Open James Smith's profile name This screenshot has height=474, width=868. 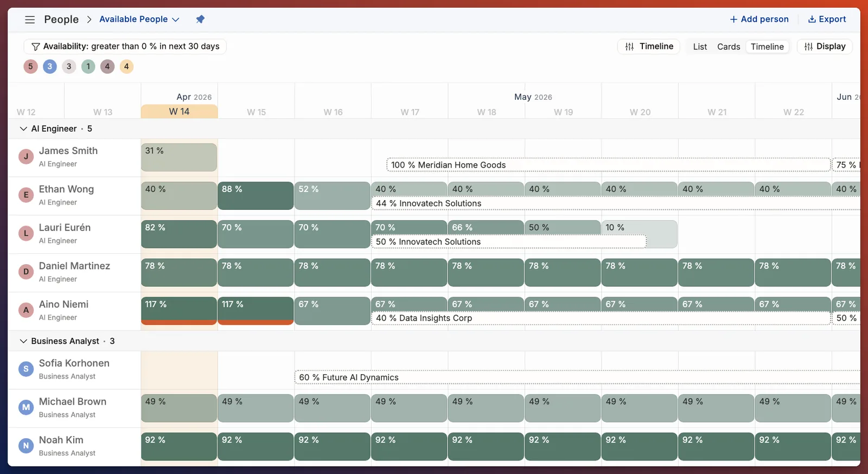[68, 151]
